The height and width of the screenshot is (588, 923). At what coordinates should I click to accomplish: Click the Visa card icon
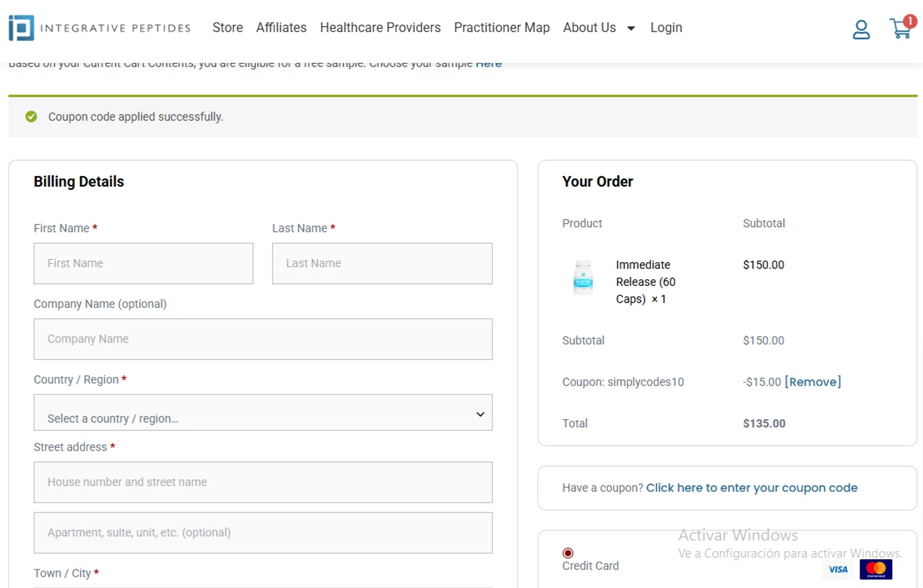pos(837,570)
